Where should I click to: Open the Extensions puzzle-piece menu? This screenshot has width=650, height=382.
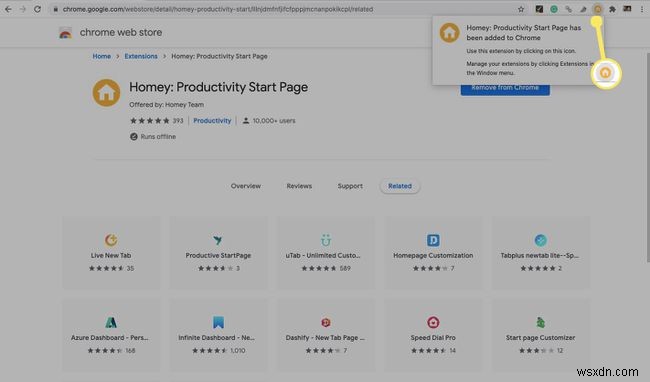(x=612, y=9)
